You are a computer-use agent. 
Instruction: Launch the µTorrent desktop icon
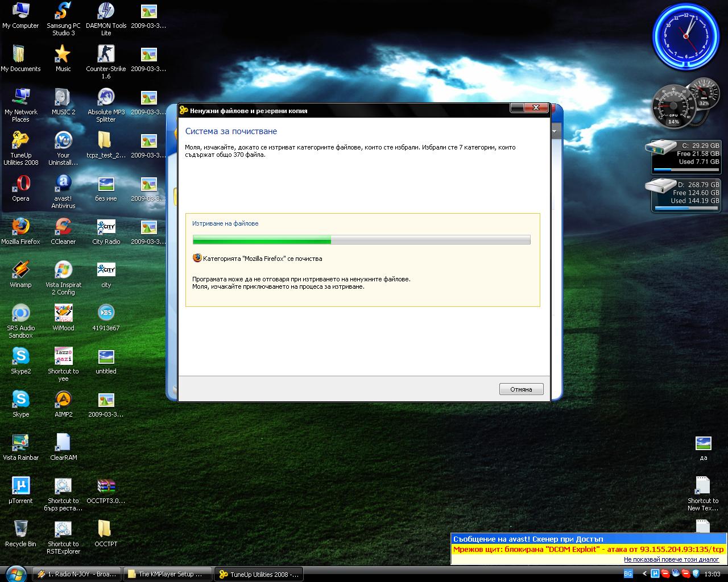click(20, 491)
